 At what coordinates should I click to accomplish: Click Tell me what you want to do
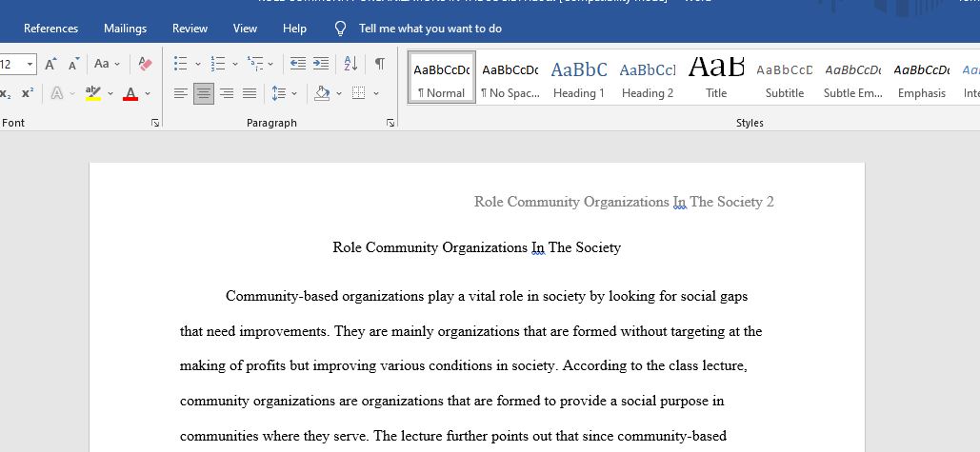[x=430, y=29]
